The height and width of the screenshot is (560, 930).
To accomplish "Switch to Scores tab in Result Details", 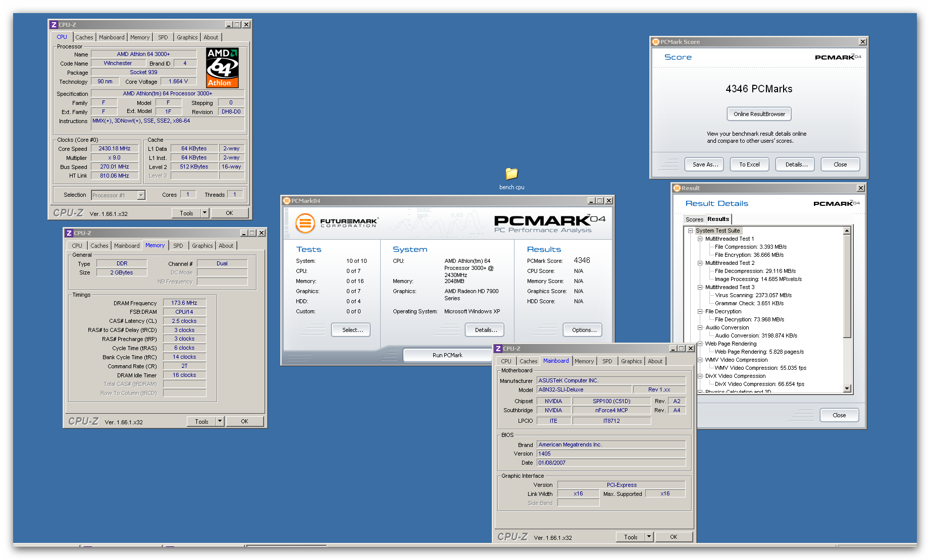I will [x=694, y=219].
